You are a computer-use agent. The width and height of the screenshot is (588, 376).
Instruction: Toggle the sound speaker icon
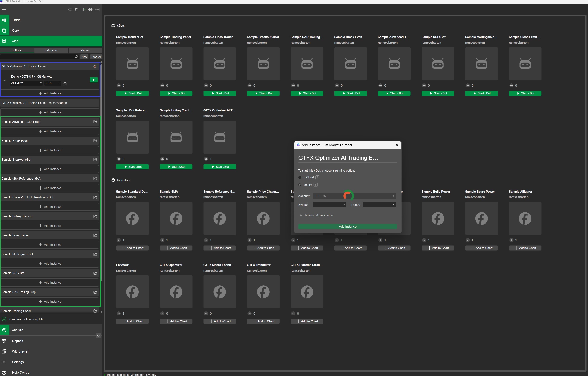(83, 9)
